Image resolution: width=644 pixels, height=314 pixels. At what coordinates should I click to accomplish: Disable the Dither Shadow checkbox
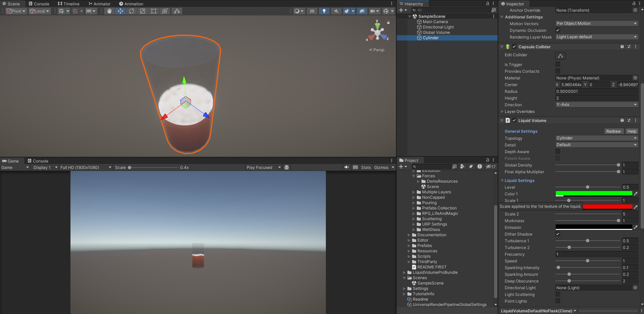point(557,234)
